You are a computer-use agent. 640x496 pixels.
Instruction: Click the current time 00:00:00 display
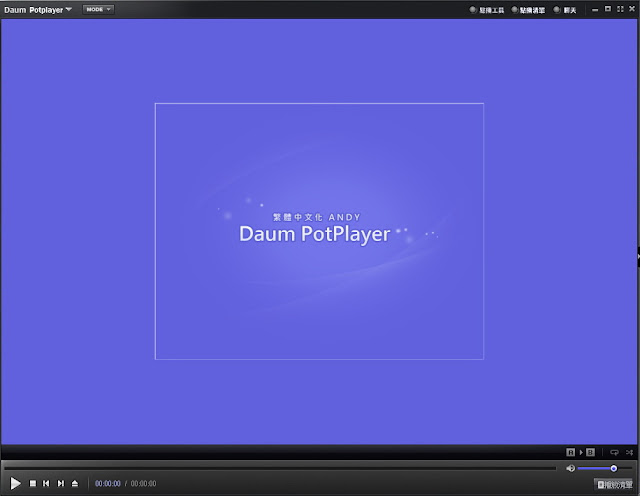[108, 484]
